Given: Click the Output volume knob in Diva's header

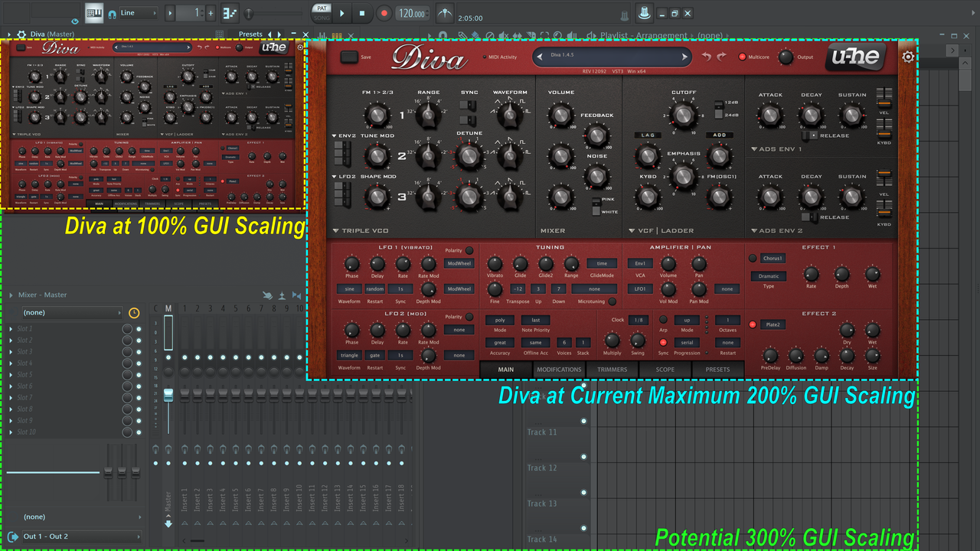Looking at the screenshot, I should tap(786, 57).
